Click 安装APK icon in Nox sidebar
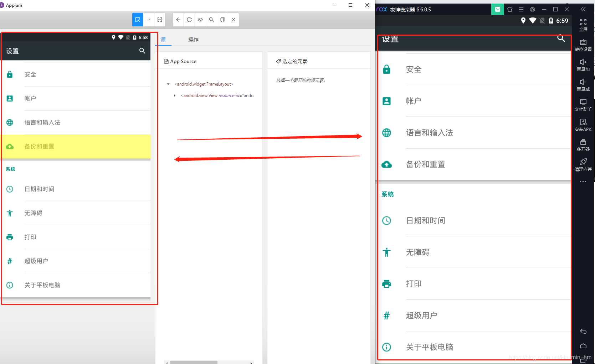Screen dimensions: 595x364 pos(583,125)
